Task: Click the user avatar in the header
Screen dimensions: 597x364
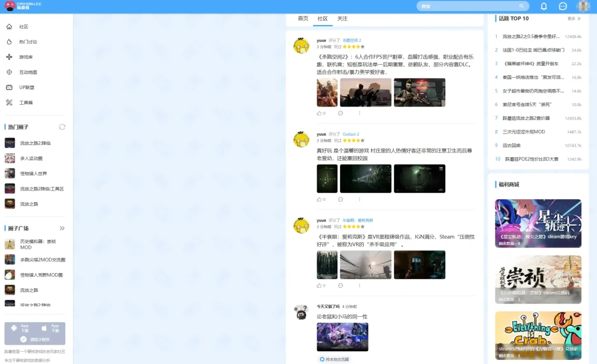Action: click(582, 6)
